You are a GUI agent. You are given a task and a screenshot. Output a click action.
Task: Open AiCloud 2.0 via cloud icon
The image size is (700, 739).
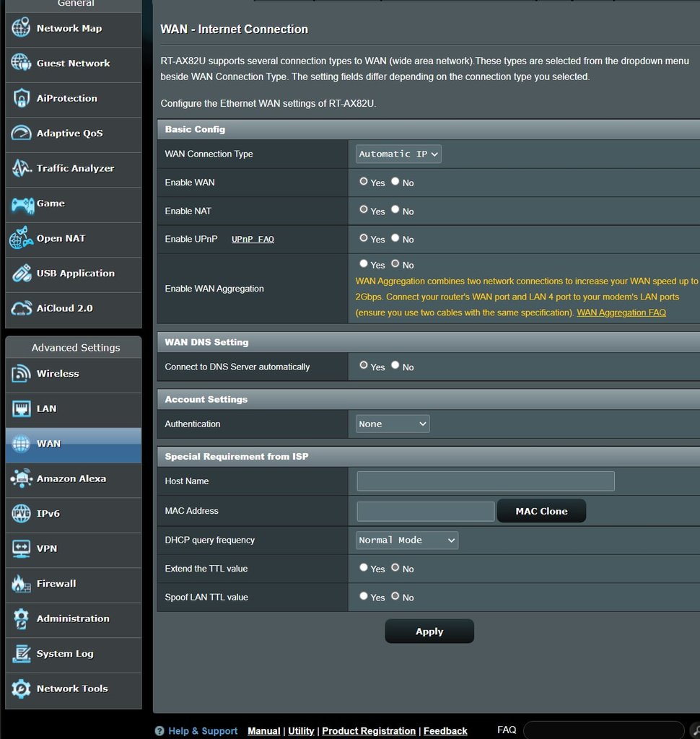[22, 309]
